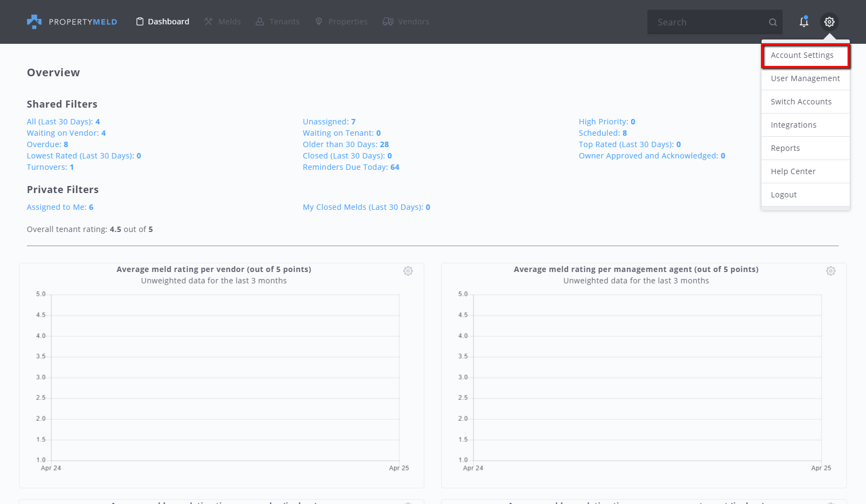Image resolution: width=866 pixels, height=504 pixels.
Task: Open the Overdue filter link
Action: (47, 144)
